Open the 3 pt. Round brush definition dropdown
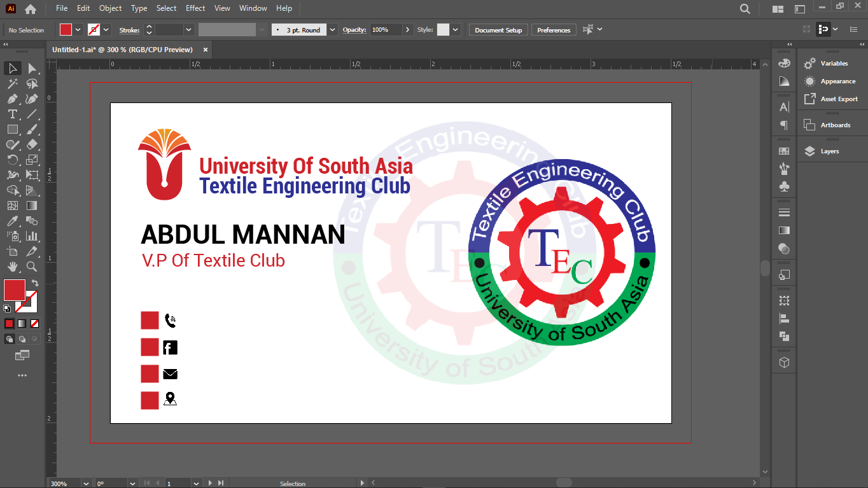The width and height of the screenshot is (868, 488). (333, 30)
